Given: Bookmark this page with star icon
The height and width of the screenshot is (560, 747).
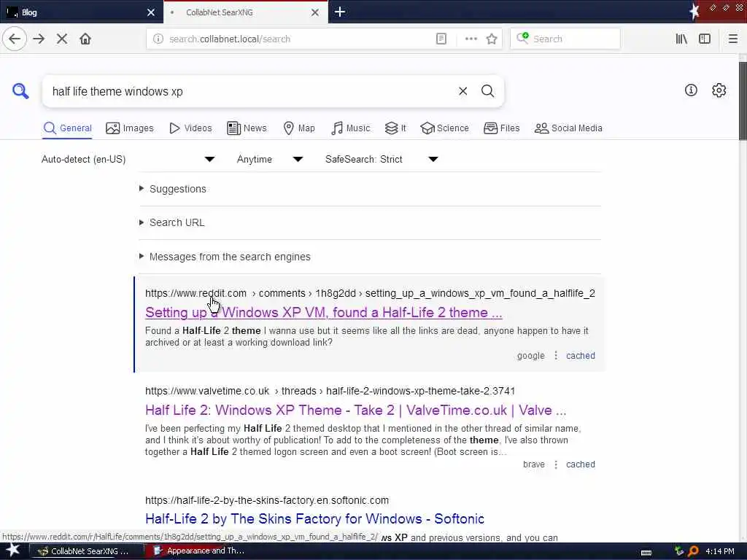Looking at the screenshot, I should [x=492, y=39].
